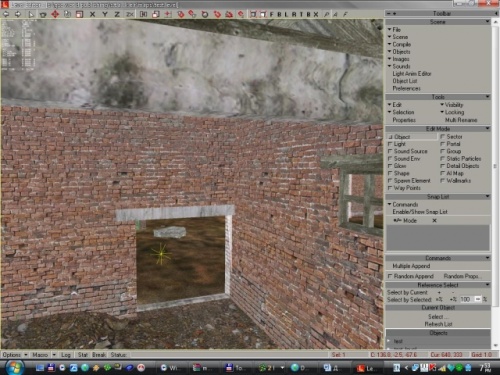Open the Options status bar dropdown
Screen dimensions: 500x375
click(x=15, y=355)
